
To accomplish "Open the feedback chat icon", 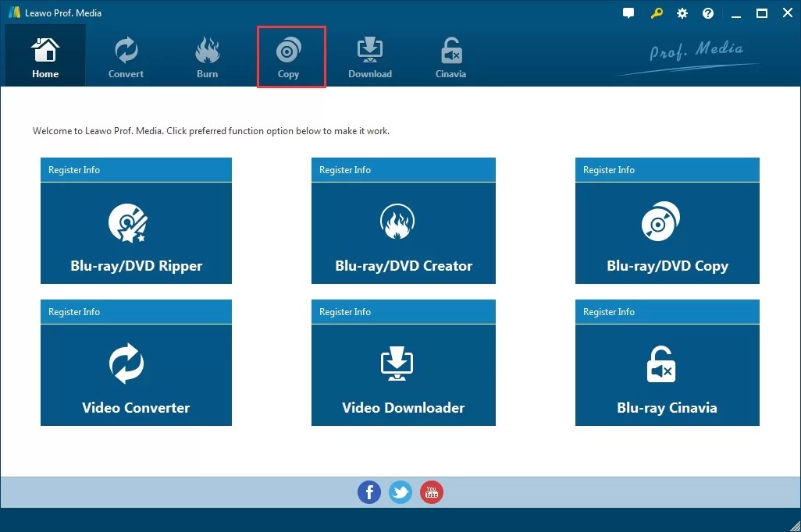I will tap(628, 12).
